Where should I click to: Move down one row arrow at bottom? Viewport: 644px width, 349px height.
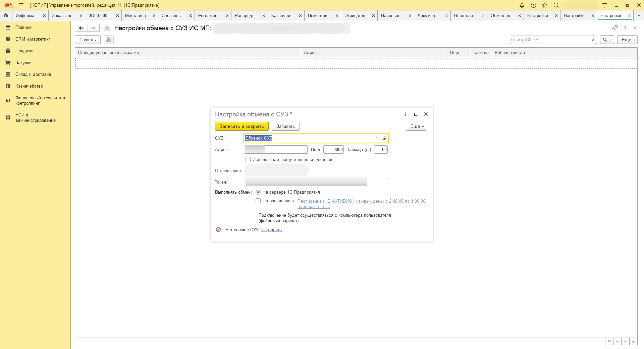point(625,342)
